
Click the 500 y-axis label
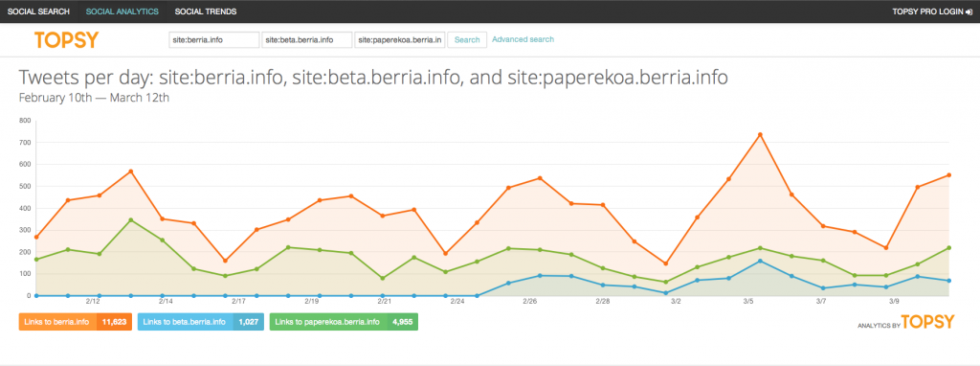(25, 186)
